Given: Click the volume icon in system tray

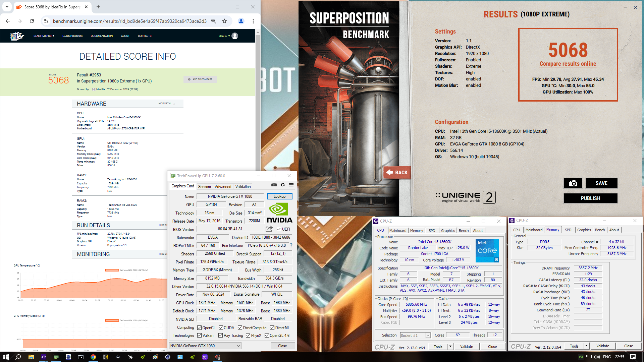Looking at the screenshot, I should (x=597, y=357).
